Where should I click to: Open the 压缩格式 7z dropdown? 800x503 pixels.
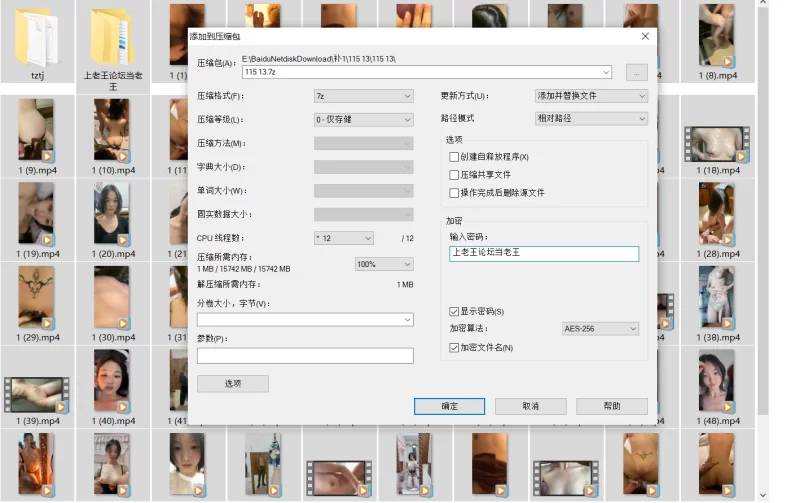(x=363, y=96)
